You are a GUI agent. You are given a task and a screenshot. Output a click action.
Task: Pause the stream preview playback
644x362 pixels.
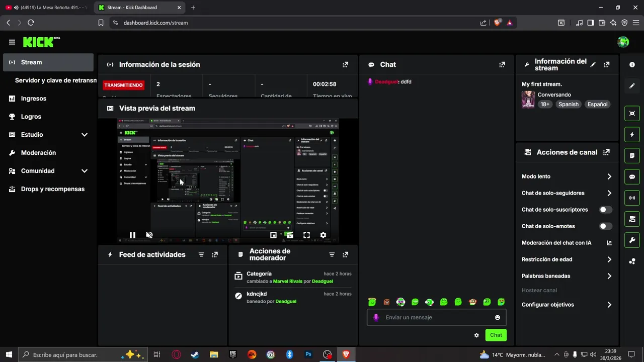(x=132, y=235)
